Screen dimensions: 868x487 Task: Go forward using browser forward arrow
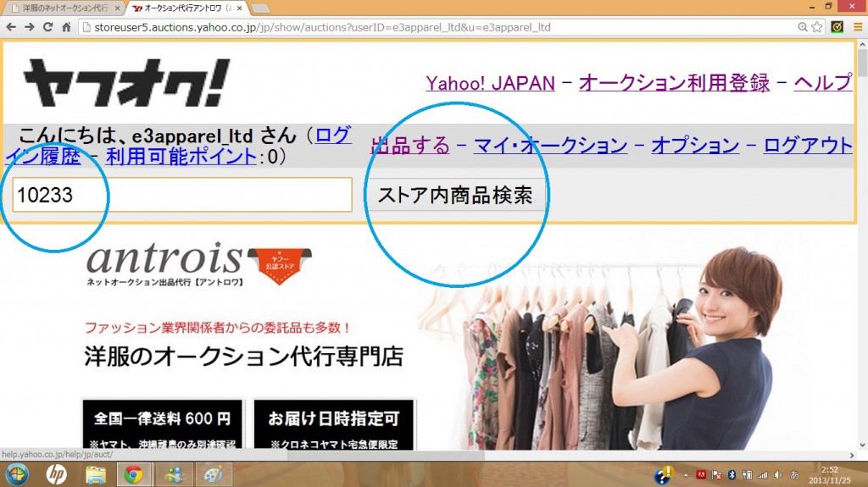30,27
